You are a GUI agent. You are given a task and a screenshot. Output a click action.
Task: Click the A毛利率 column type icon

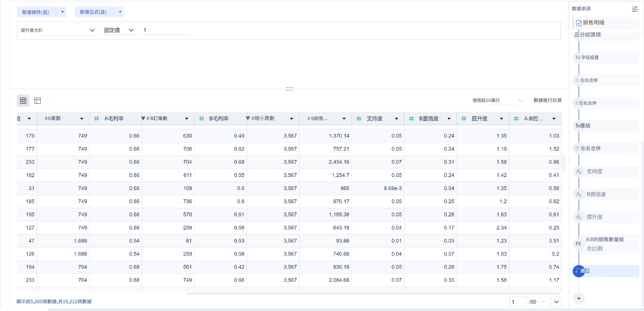click(x=97, y=118)
